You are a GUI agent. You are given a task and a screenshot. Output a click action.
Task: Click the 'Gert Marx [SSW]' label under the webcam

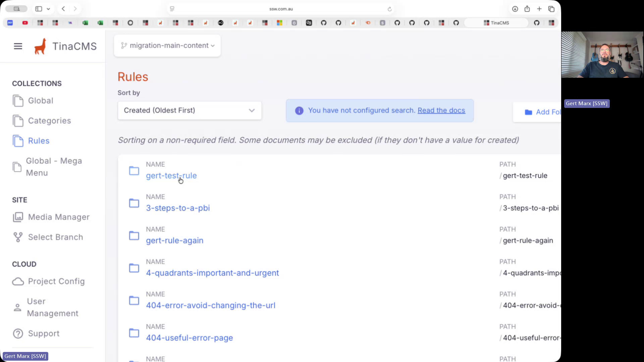587,104
